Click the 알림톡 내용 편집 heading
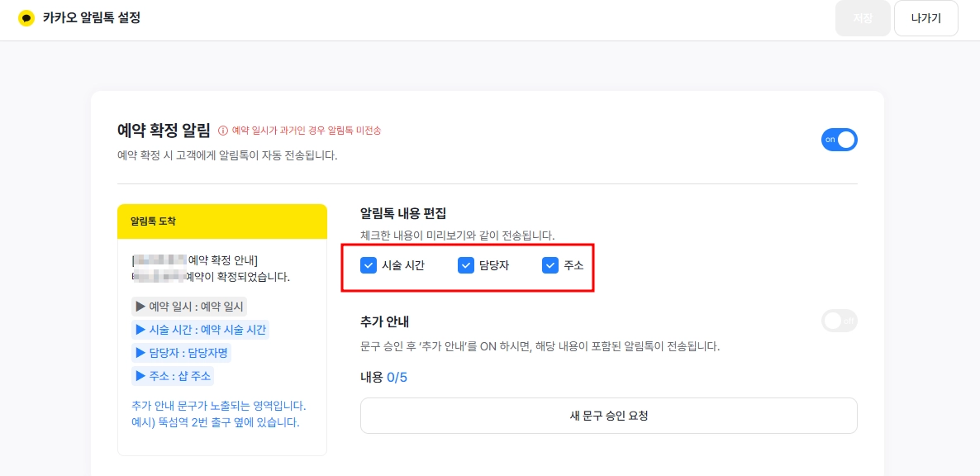The width and height of the screenshot is (980, 476). pyautogui.click(x=404, y=213)
